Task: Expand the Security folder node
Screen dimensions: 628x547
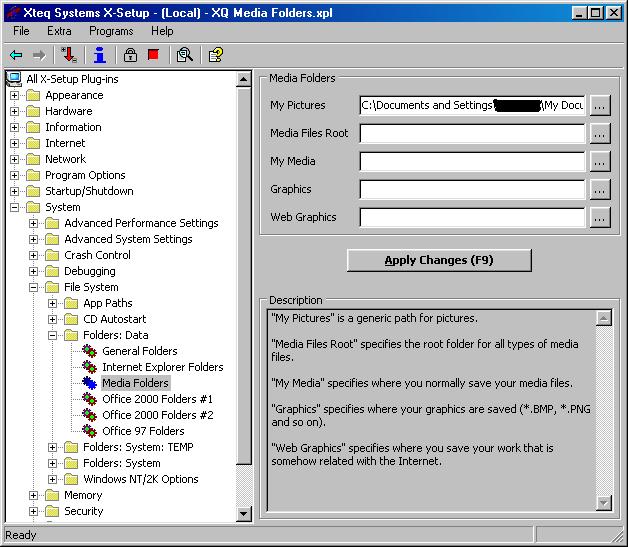Action: point(34,511)
